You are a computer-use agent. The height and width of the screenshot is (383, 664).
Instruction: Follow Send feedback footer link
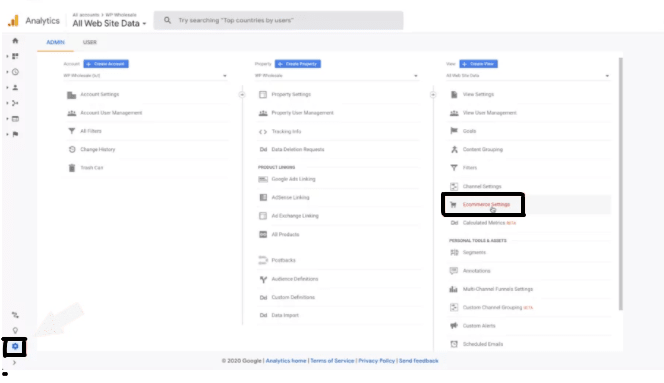[418, 361]
